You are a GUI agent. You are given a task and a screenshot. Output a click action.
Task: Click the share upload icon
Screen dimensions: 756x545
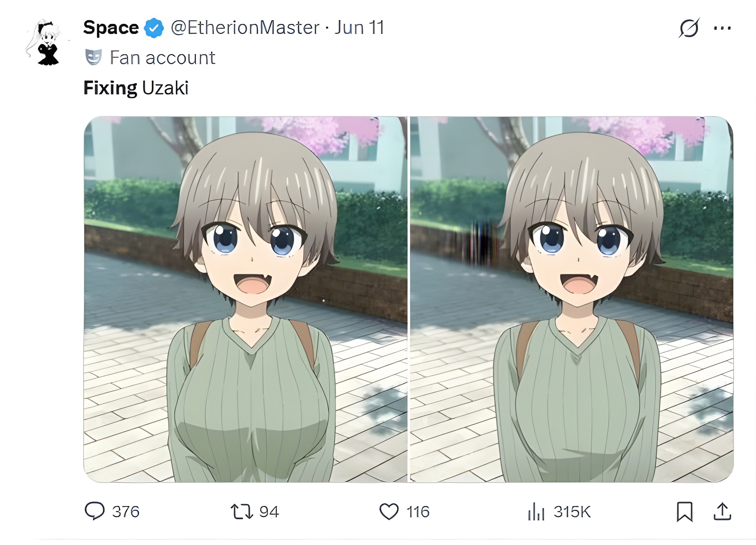coord(722,511)
